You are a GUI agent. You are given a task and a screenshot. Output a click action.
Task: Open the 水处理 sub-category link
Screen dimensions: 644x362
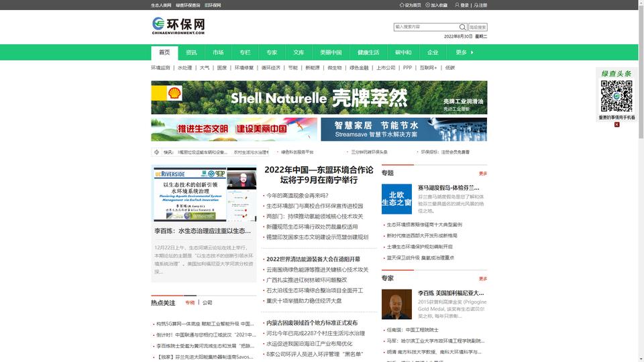pyautogui.click(x=185, y=68)
